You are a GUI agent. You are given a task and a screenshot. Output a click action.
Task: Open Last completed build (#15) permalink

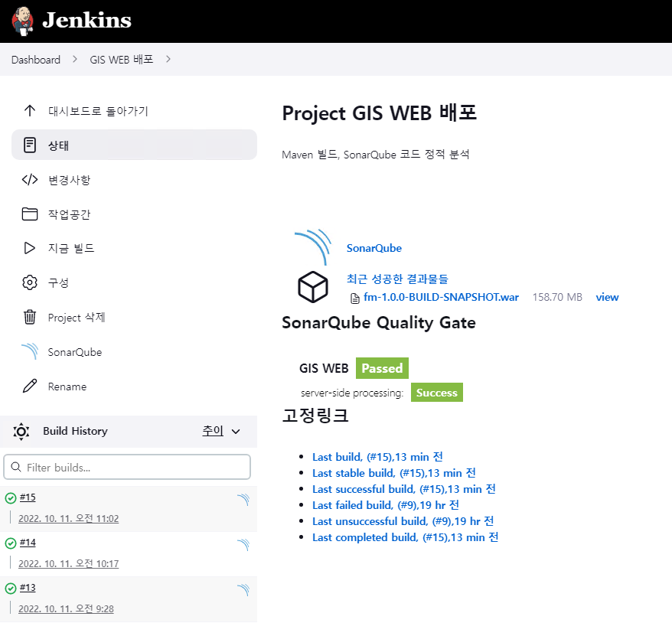tap(405, 537)
